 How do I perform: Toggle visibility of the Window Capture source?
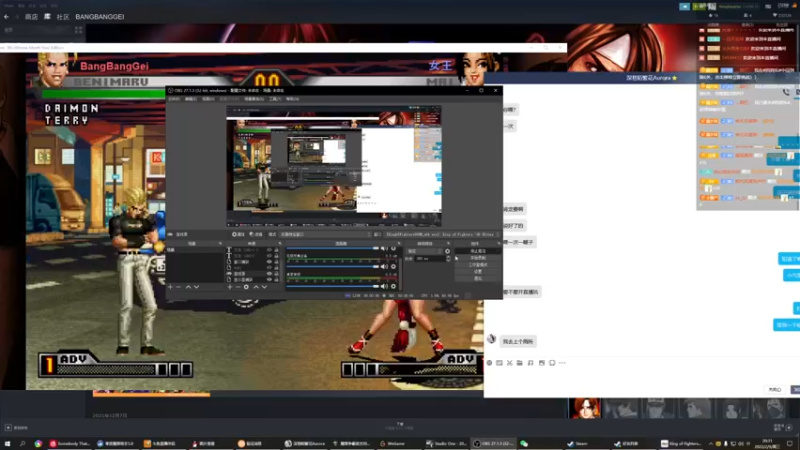(x=269, y=262)
